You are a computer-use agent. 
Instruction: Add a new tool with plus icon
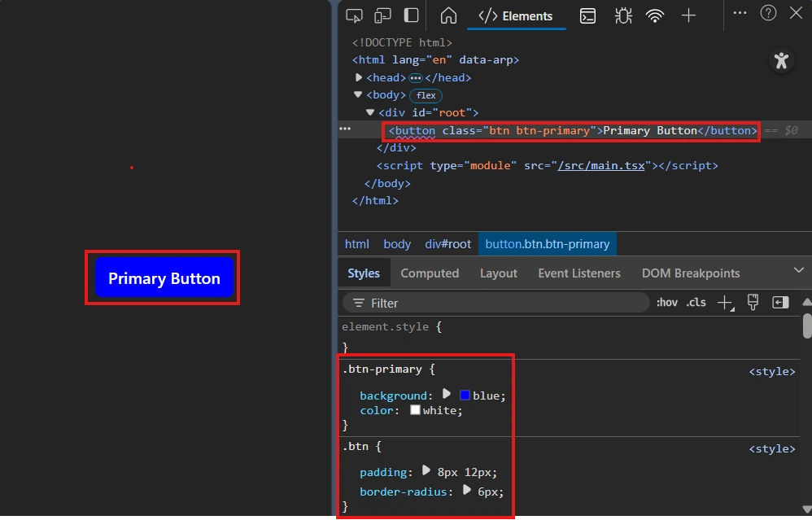[x=688, y=15]
